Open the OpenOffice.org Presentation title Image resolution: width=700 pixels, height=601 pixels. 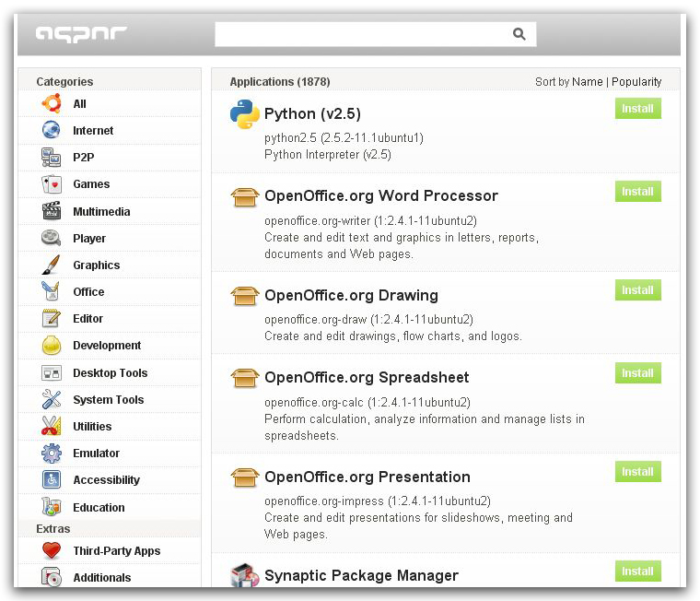tap(367, 477)
